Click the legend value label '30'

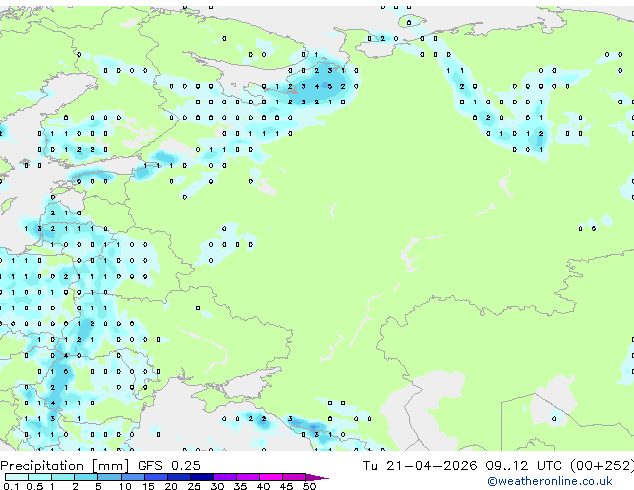(217, 486)
